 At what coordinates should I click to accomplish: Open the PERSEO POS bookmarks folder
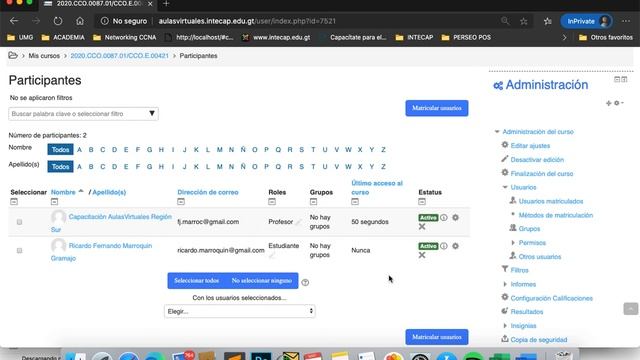(466, 38)
